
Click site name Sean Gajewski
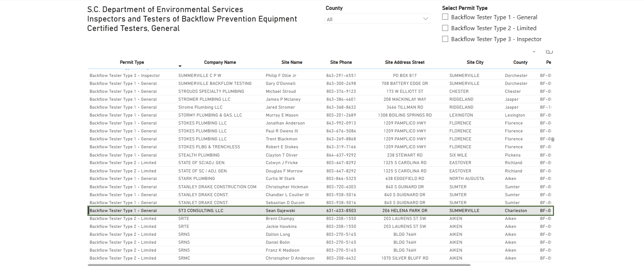point(280,211)
